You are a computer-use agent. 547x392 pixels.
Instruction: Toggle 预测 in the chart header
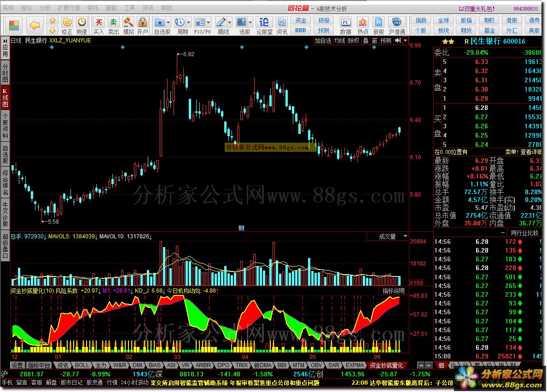[x=385, y=41]
